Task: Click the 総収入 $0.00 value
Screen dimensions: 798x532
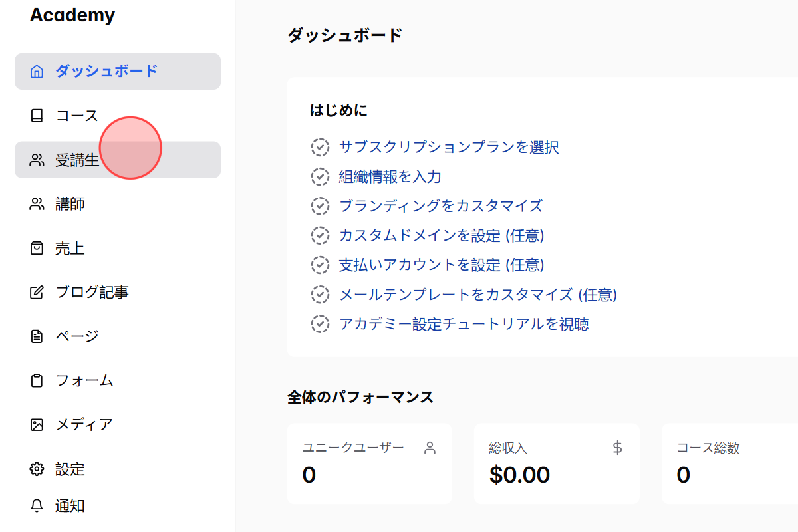Action: [519, 474]
